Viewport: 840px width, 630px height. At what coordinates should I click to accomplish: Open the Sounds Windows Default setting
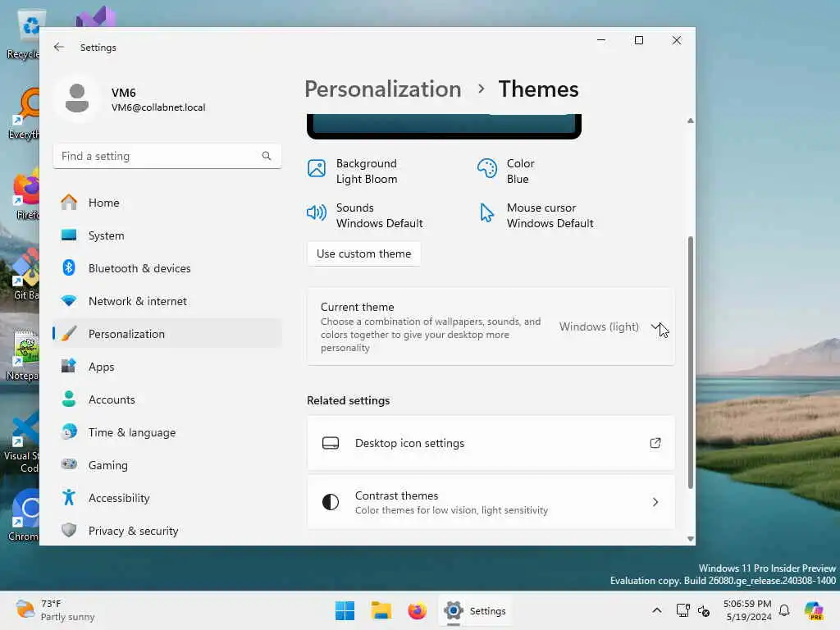[x=365, y=216]
